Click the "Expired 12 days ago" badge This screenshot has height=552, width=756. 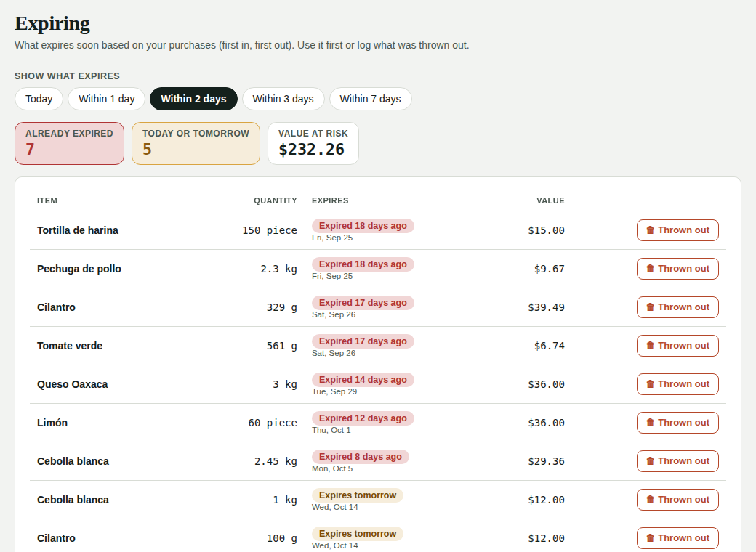point(363,418)
